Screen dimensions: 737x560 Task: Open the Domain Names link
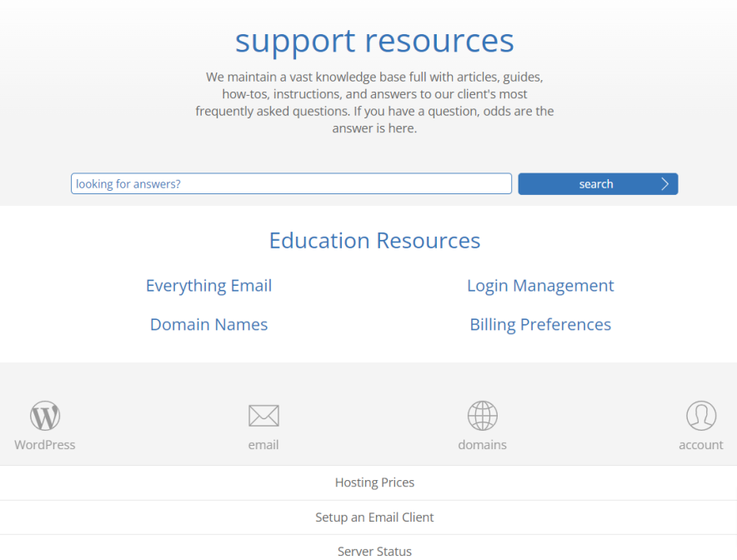[208, 325]
